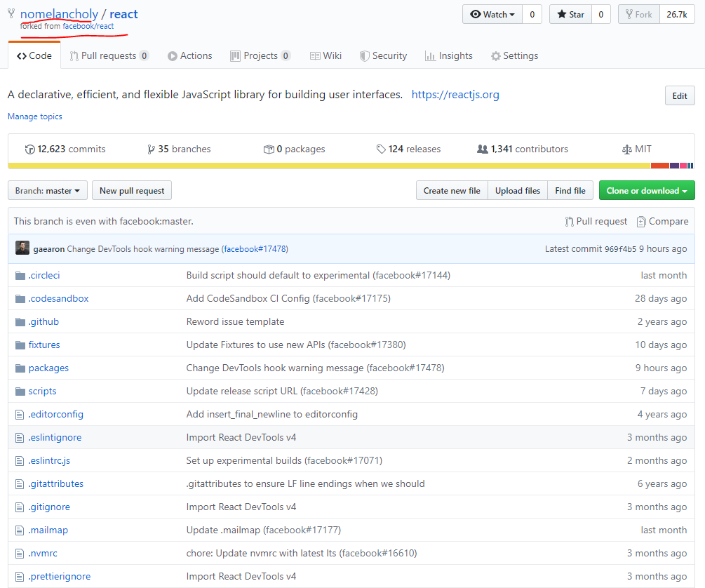The image size is (705, 588).
Task: Go to the Actions tab
Action: click(x=189, y=56)
